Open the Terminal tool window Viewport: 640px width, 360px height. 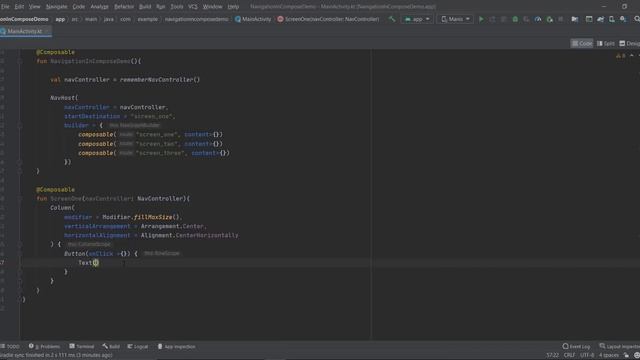pos(82,347)
